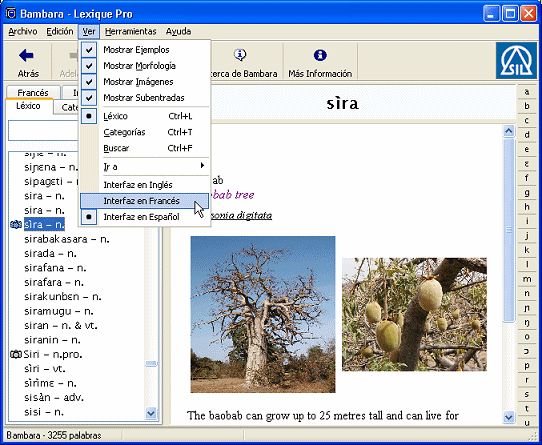Choose Buscar Ctrl+F menu entry
Image resolution: width=542 pixels, height=445 pixels.
tap(144, 148)
